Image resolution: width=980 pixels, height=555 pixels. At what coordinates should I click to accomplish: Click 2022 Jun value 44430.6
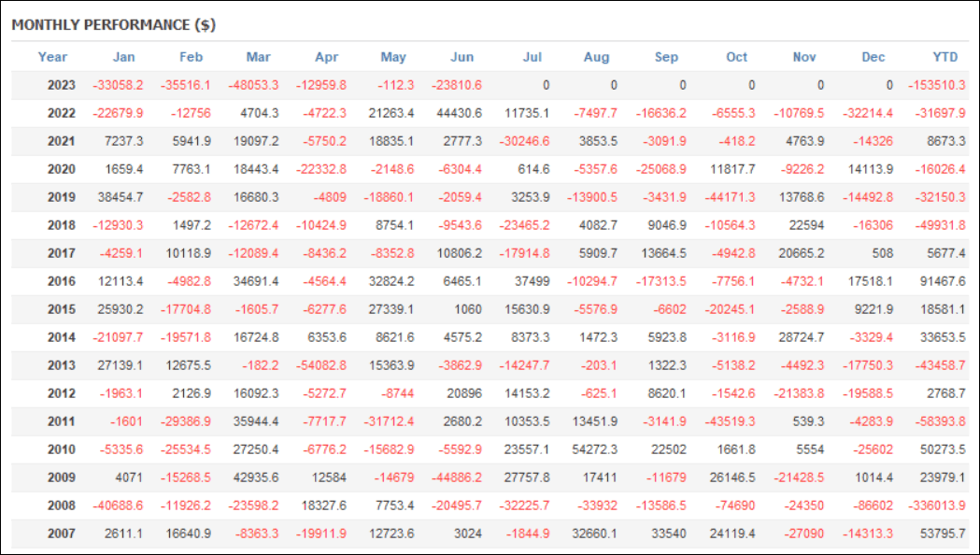point(459,113)
